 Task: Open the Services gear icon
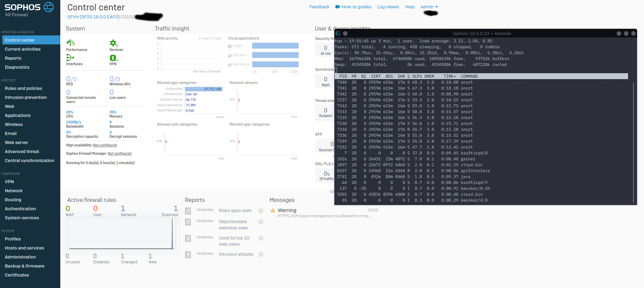114,43
